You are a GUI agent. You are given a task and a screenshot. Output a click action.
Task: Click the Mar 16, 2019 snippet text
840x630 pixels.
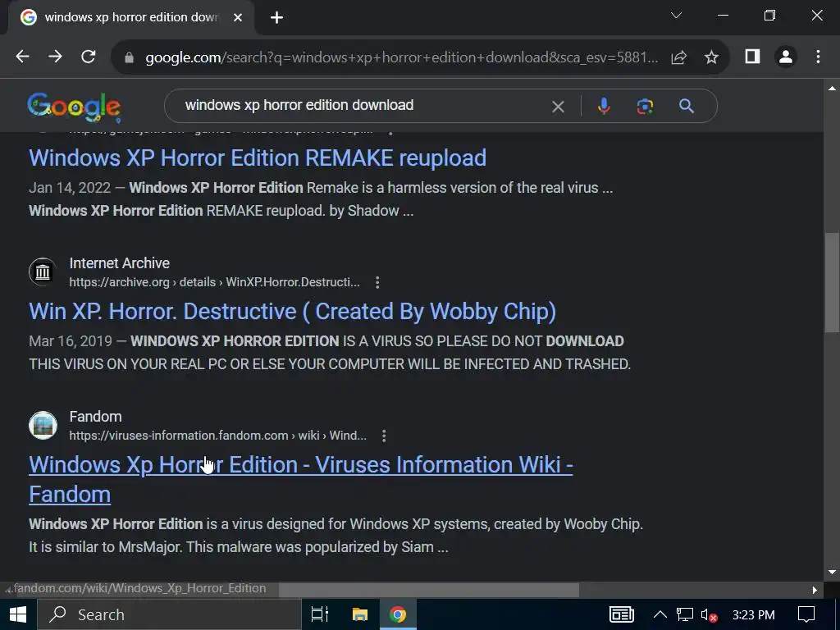point(330,353)
